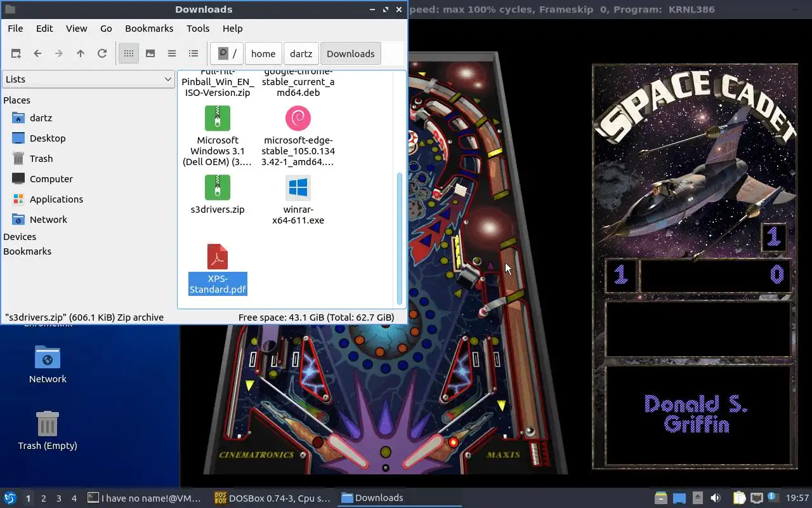Switch to detailed list view

tap(193, 54)
